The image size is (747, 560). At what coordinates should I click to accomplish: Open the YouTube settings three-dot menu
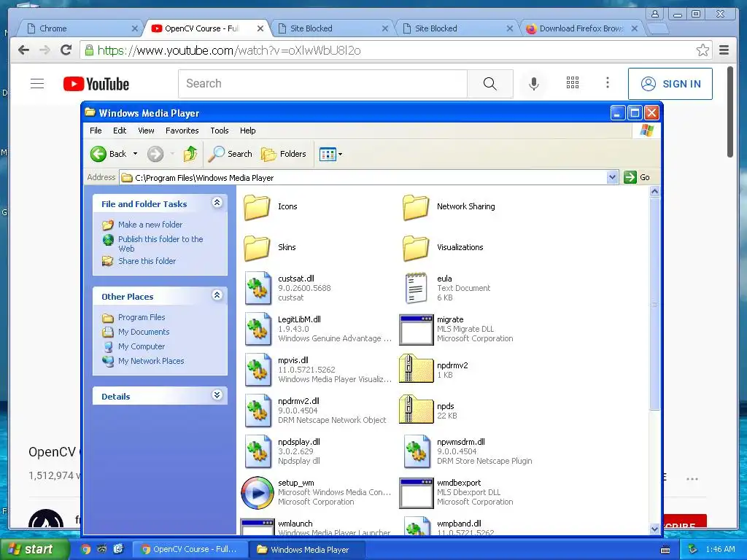click(x=608, y=83)
